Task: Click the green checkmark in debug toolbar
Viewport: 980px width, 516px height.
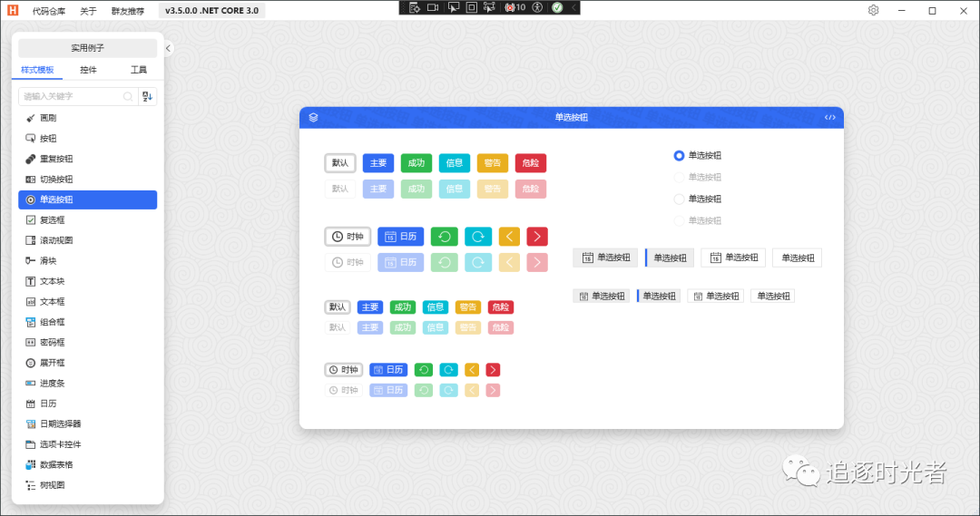Action: click(557, 7)
